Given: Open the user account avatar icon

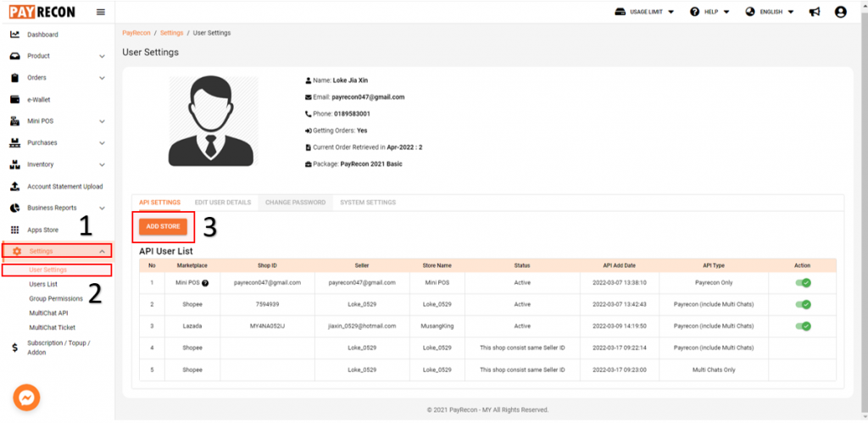Looking at the screenshot, I should pos(840,12).
